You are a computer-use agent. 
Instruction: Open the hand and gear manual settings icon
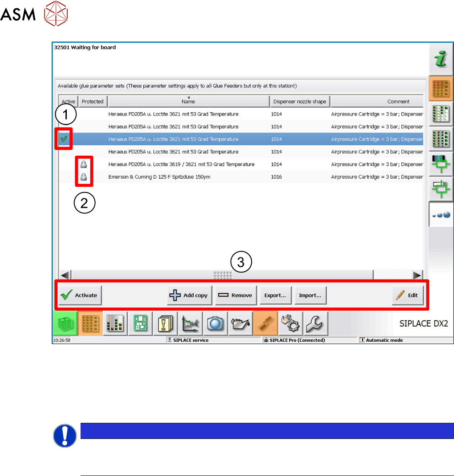[x=290, y=323]
